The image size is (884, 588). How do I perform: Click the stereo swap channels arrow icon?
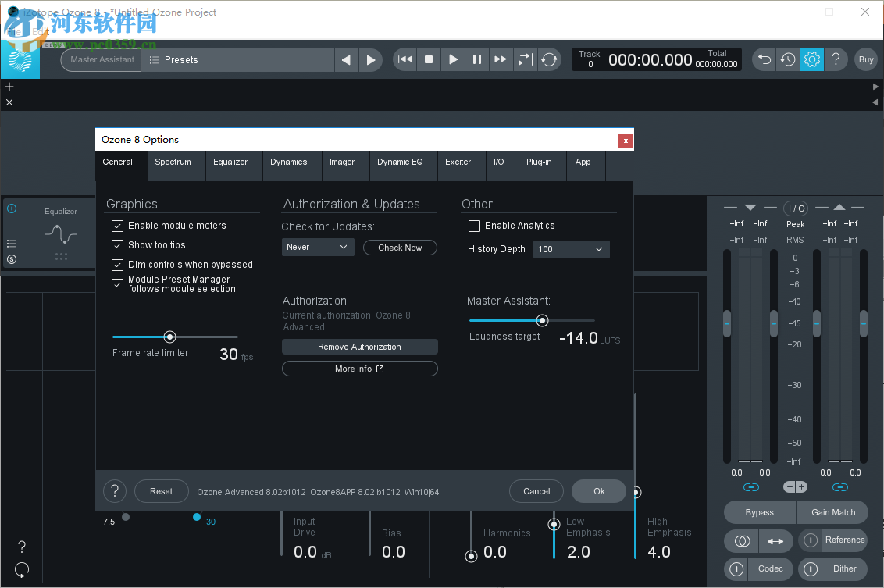[x=775, y=540]
